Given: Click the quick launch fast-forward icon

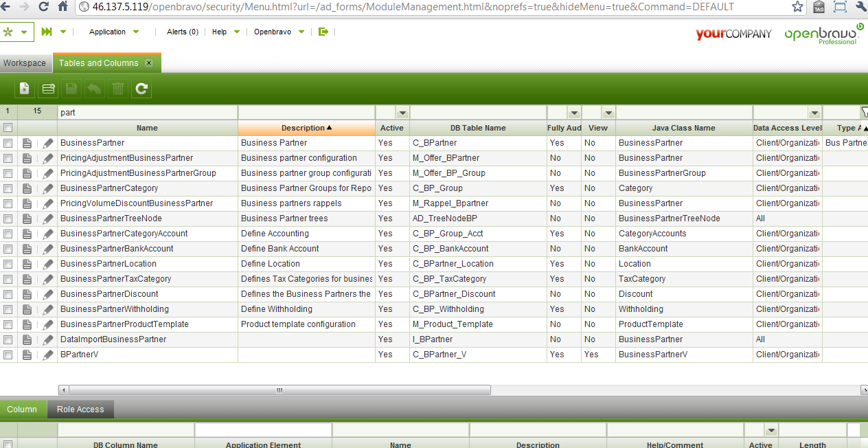Looking at the screenshot, I should (47, 32).
